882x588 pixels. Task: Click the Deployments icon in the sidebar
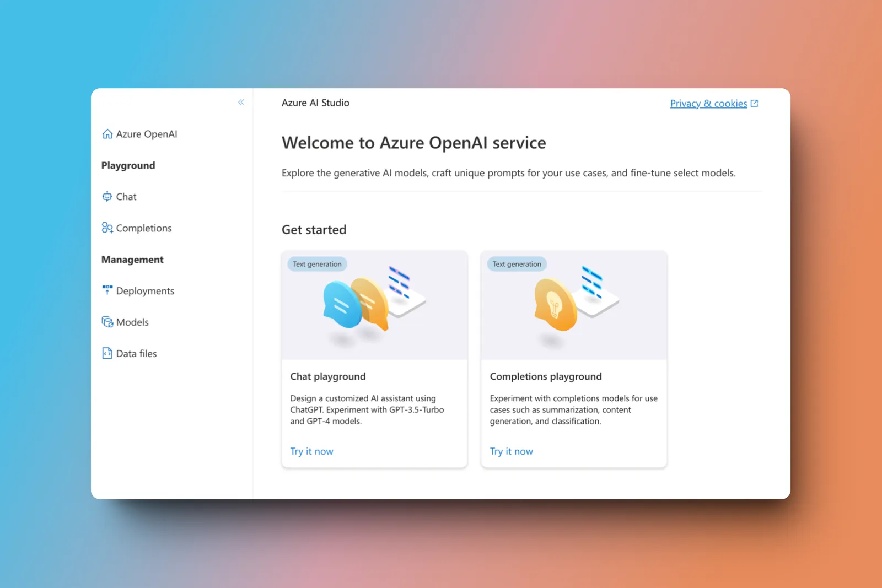click(x=107, y=290)
